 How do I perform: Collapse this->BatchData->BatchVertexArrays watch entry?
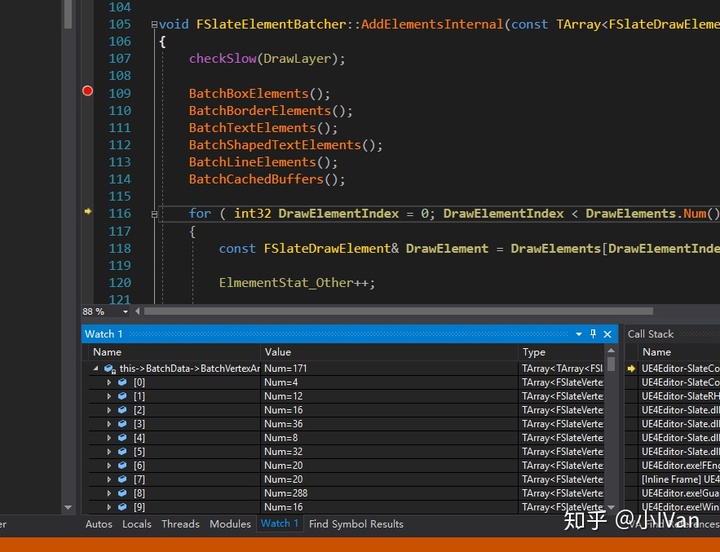coord(96,368)
